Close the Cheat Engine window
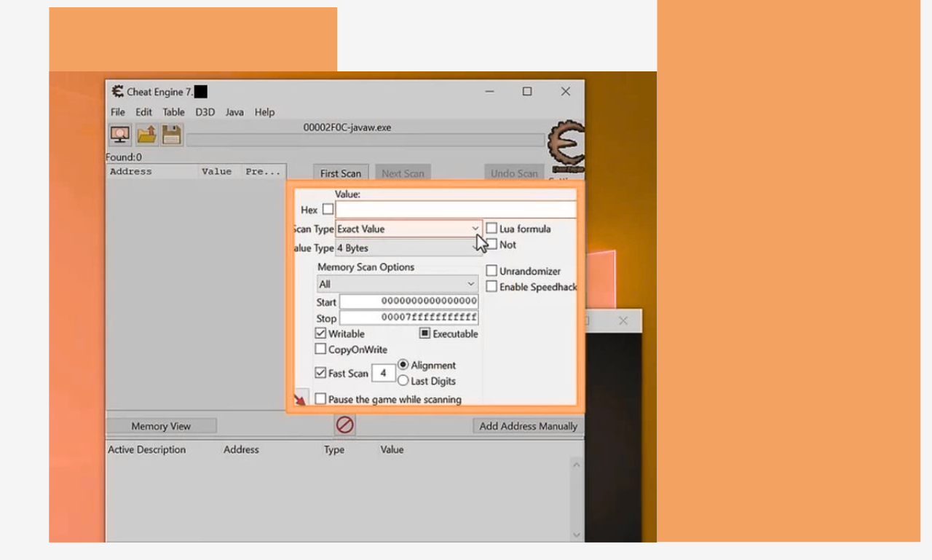Screen dimensions: 932x560 (565, 91)
